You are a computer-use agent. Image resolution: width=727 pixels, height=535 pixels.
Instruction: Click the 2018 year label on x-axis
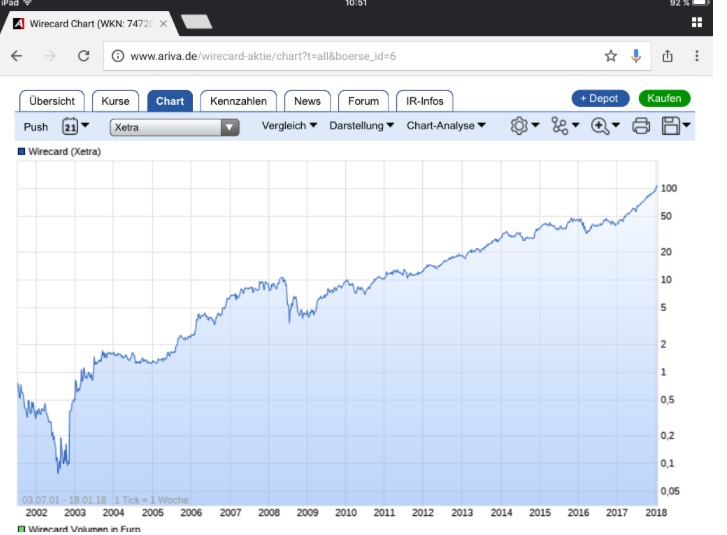pyautogui.click(x=656, y=513)
